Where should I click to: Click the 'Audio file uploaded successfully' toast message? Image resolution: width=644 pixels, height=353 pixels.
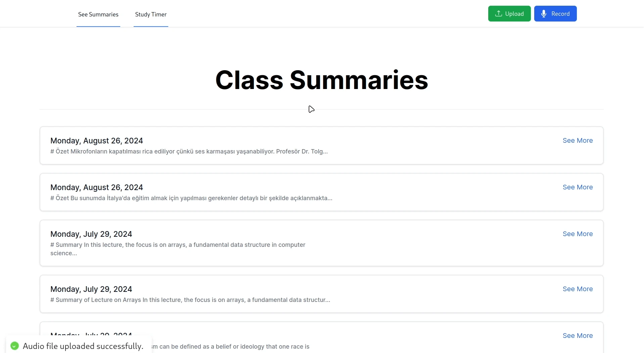(83, 346)
